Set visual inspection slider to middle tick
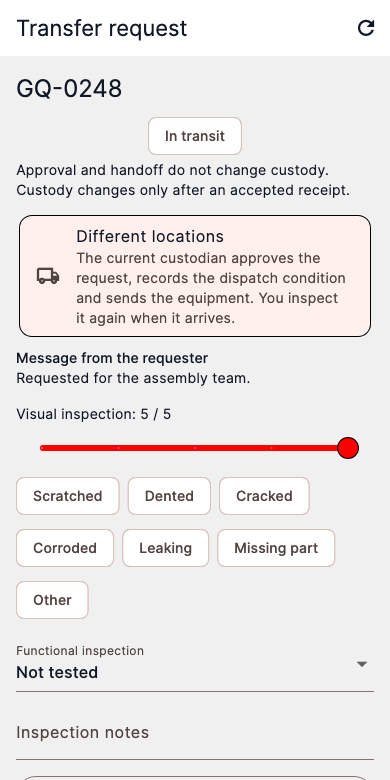Image resolution: width=390 pixels, height=780 pixels. pos(195,448)
